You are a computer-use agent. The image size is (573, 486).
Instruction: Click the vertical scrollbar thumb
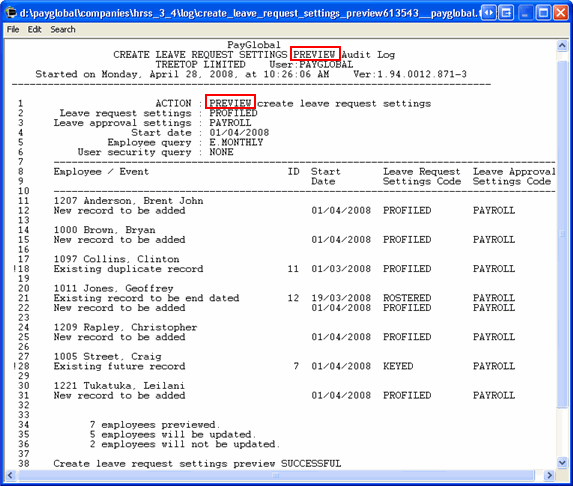click(x=562, y=234)
